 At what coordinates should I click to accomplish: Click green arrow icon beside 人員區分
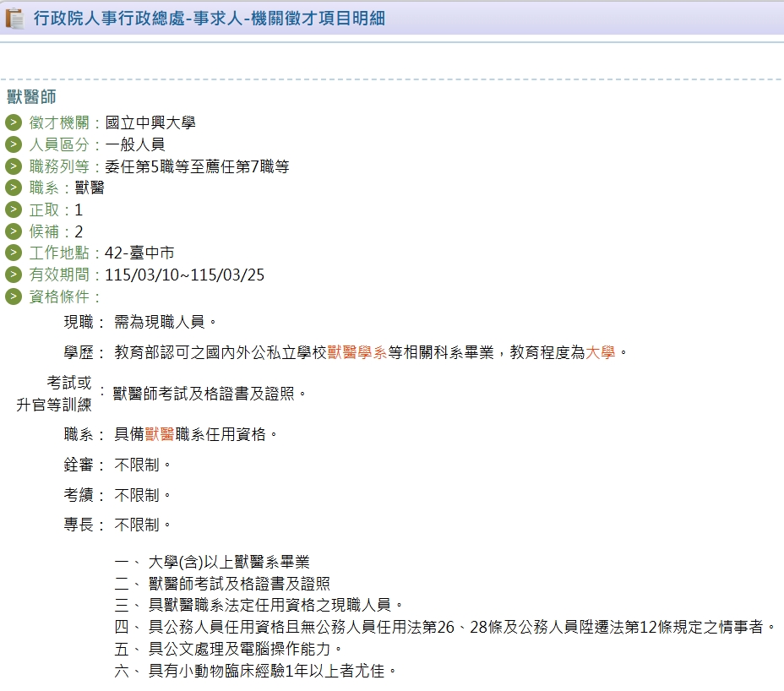click(14, 144)
